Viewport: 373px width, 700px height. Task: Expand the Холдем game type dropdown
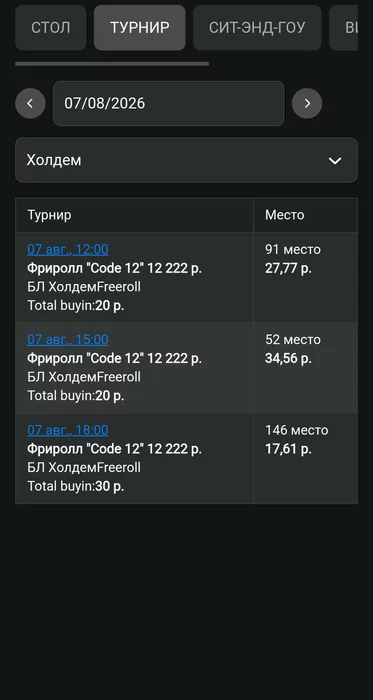click(186, 160)
